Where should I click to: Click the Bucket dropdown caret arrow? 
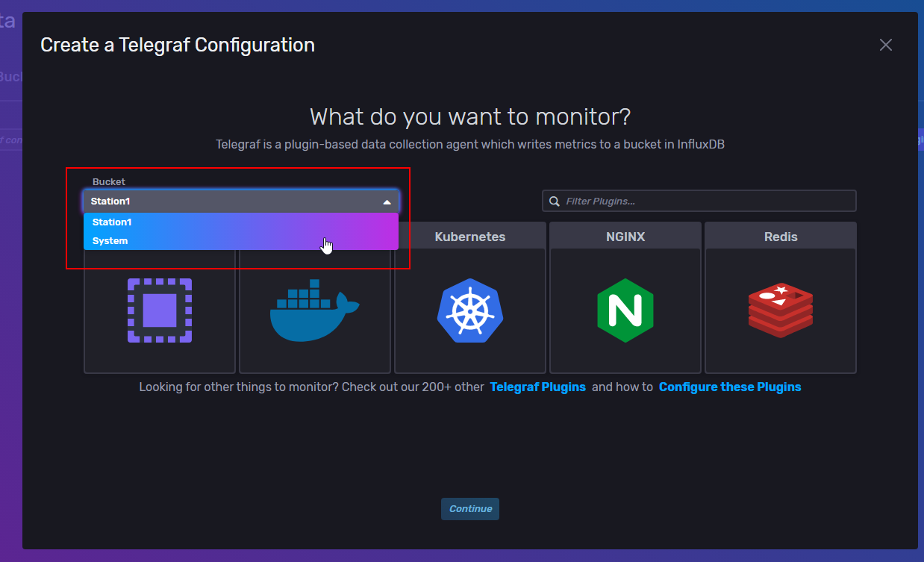point(387,202)
